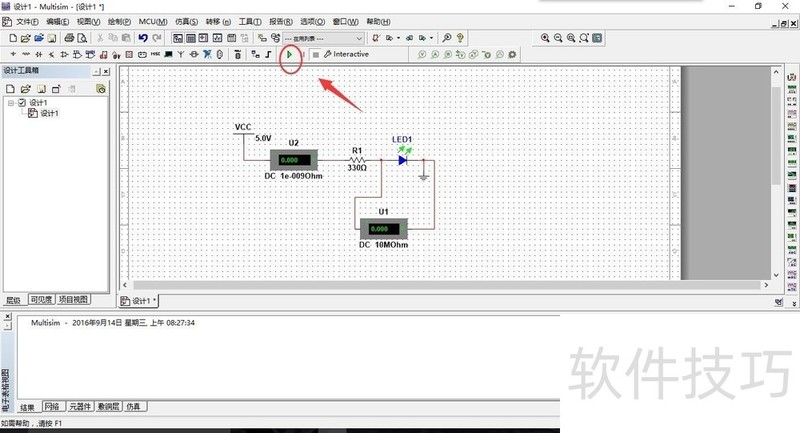Place a basic component (resistor symbol)
800x433 pixels.
pos(26,54)
